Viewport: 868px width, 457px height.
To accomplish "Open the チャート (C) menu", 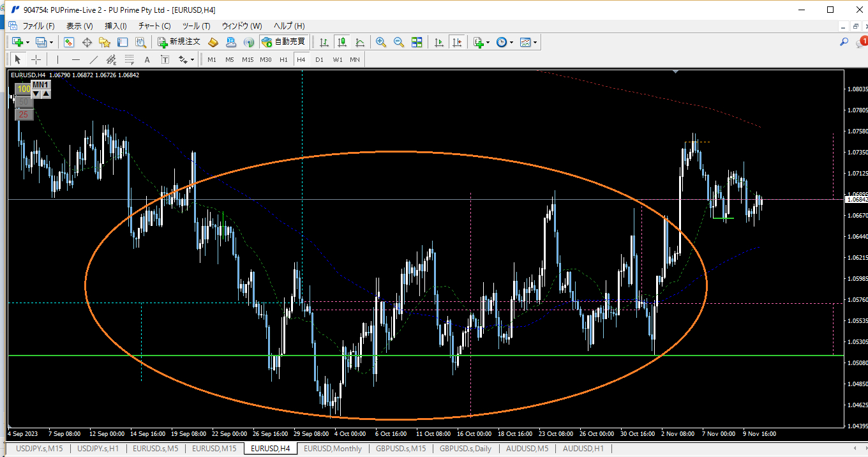I will pyautogui.click(x=154, y=26).
